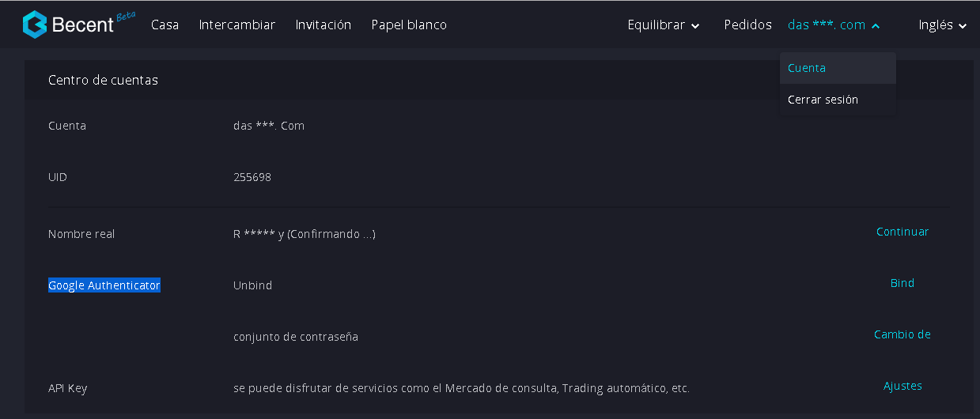Click the highlighted Google Authenticator label

pyautogui.click(x=104, y=285)
